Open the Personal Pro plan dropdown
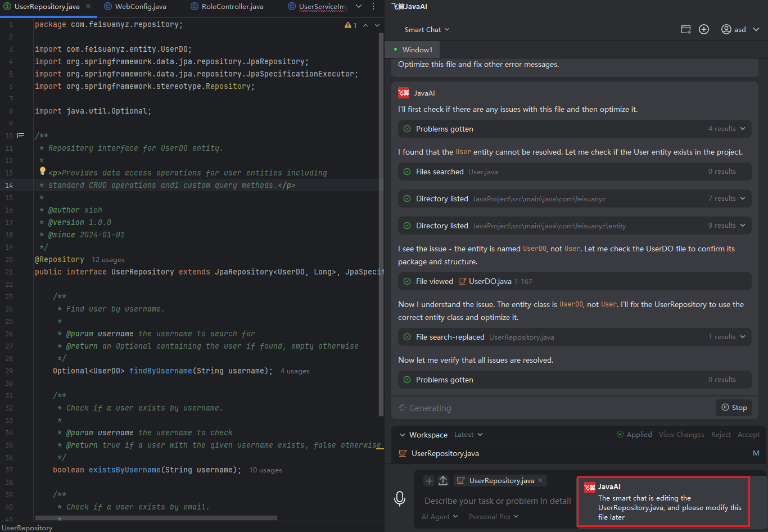Viewport: 768px width, 532px height. pyautogui.click(x=494, y=516)
